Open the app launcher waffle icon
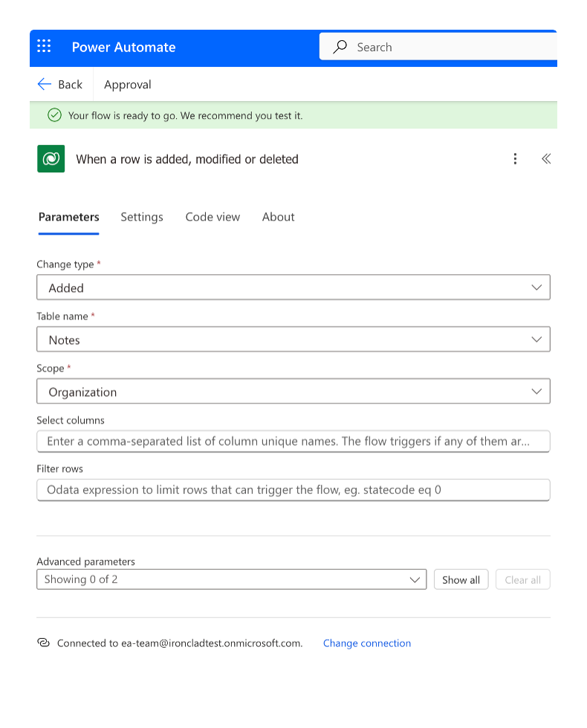Viewport: 587px width, 728px height. pos(44,46)
